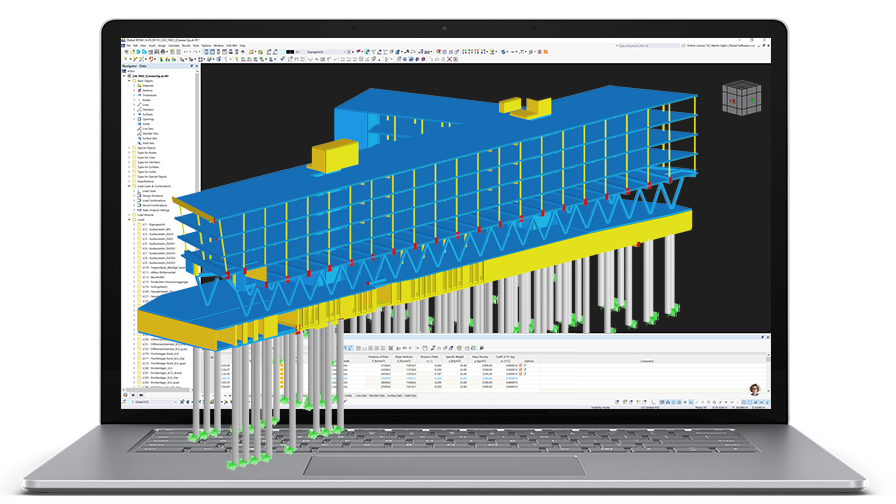Viewport: 896px width, 504px height.
Task: Select Nodes in the navigator tree
Action: tap(146, 100)
